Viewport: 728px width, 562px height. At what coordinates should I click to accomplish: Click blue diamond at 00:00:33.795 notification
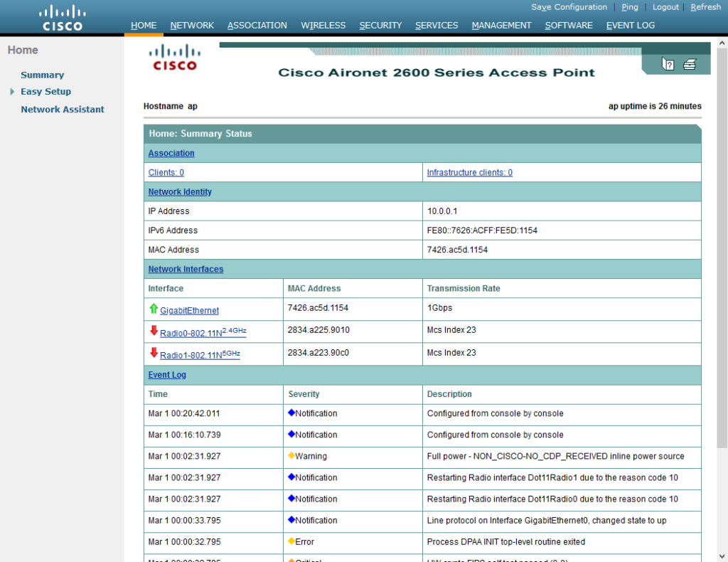[291, 519]
